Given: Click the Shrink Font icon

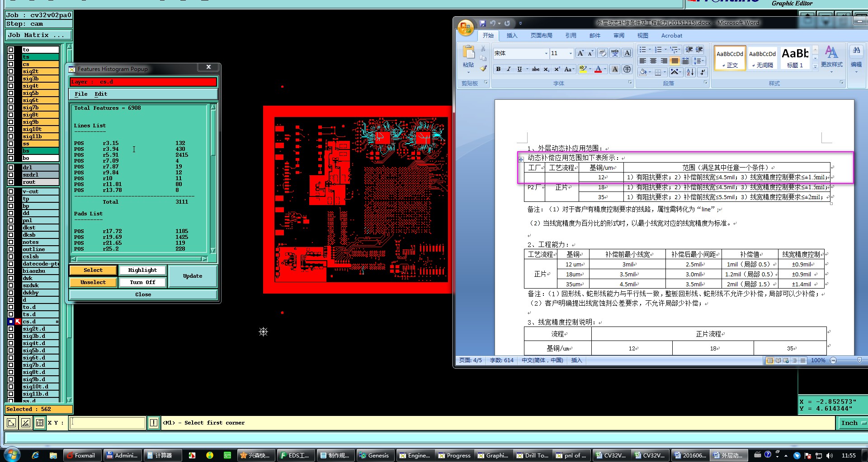Looking at the screenshot, I should (590, 53).
